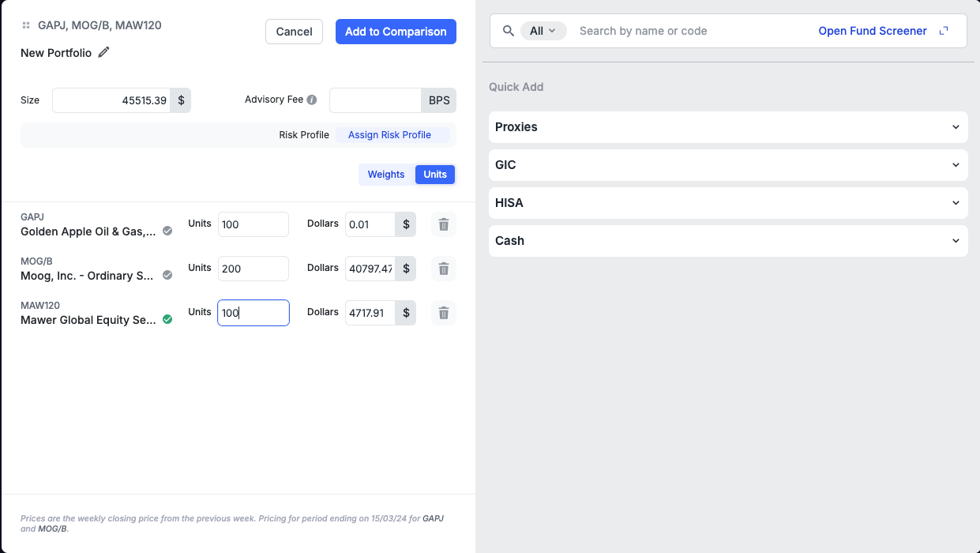This screenshot has height=553, width=980.
Task: Open the Assign Risk Profile link
Action: pos(389,135)
